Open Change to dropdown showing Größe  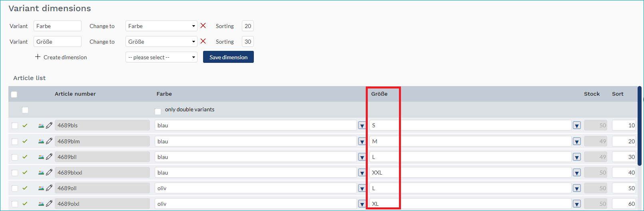pos(161,42)
